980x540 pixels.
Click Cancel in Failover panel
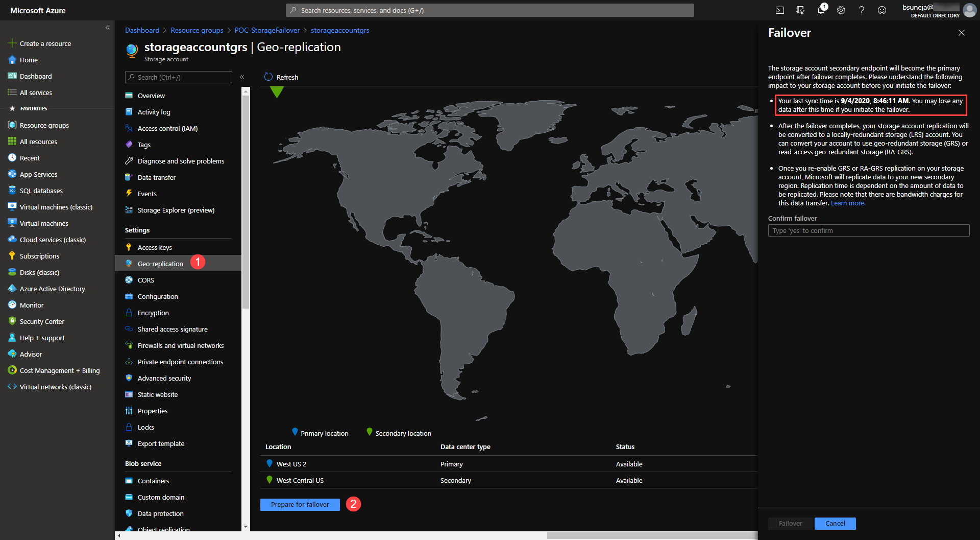pyautogui.click(x=835, y=523)
